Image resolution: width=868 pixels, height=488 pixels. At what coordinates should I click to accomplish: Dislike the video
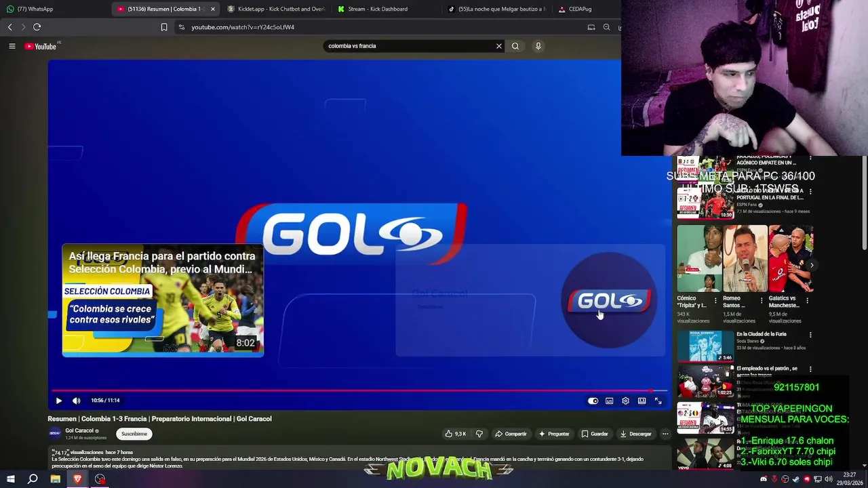point(479,434)
